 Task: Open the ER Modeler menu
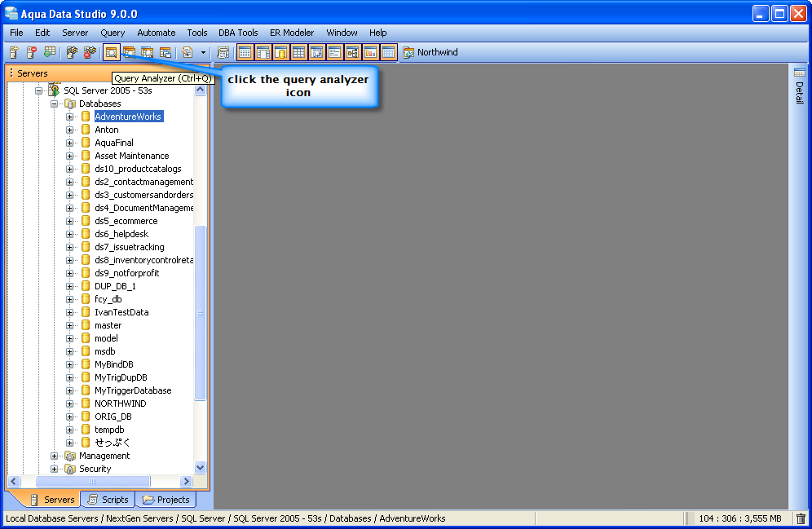[x=292, y=33]
